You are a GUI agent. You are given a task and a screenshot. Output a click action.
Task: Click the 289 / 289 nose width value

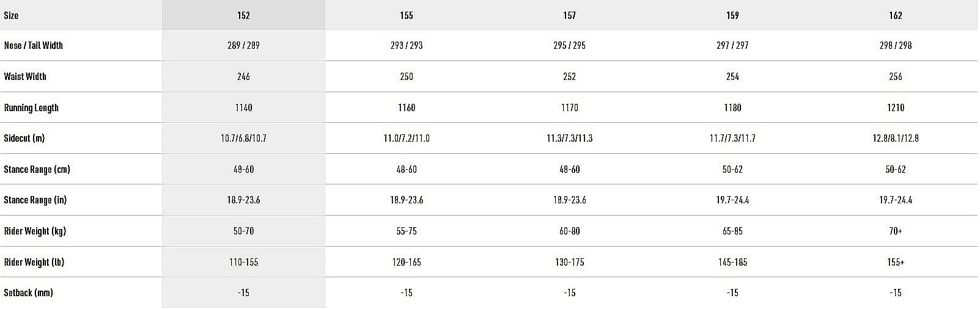tap(243, 45)
